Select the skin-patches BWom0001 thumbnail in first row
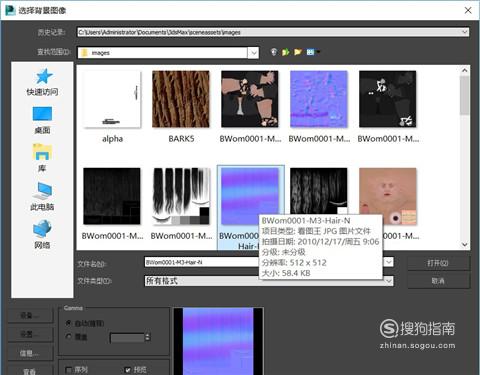The height and width of the screenshot is (375, 480). (x=250, y=99)
